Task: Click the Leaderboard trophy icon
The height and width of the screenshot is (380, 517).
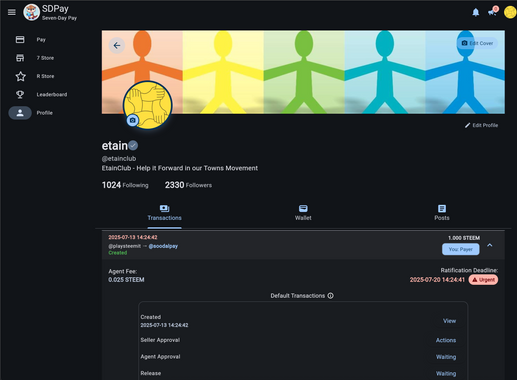Action: click(x=20, y=95)
